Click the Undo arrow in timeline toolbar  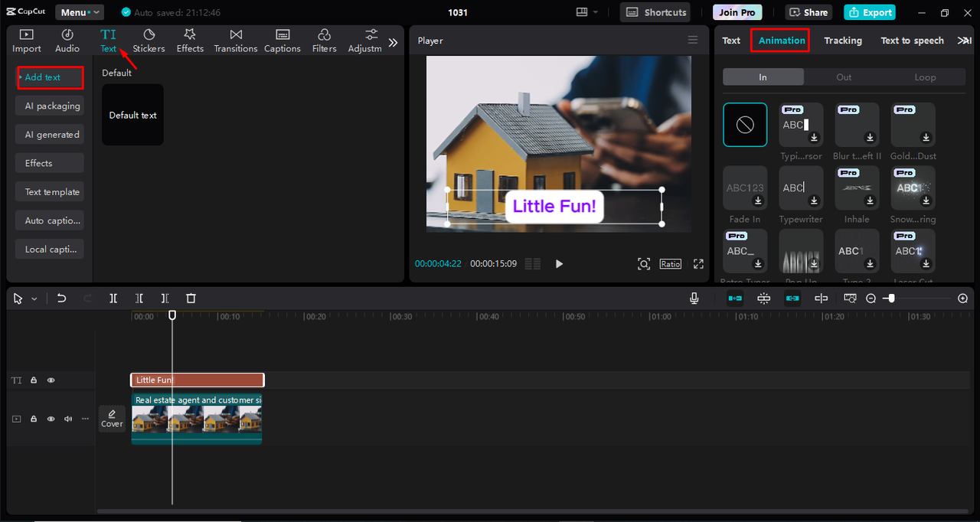click(62, 299)
